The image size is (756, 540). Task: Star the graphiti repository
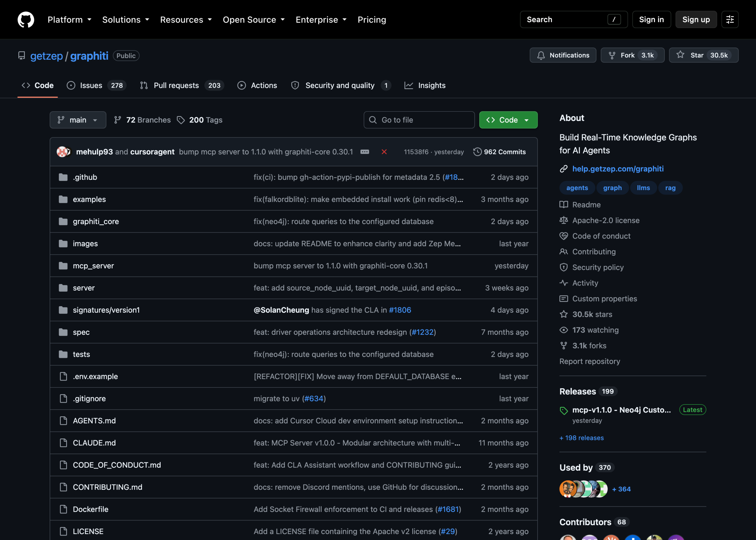(x=703, y=55)
